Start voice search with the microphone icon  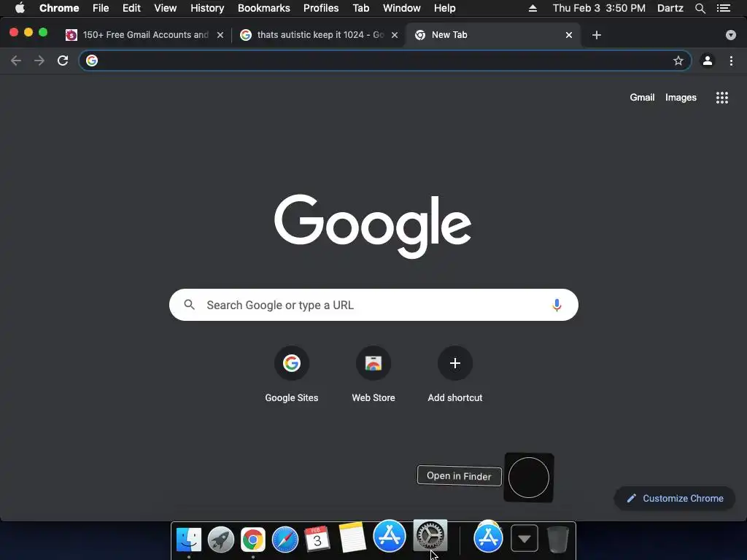557,305
